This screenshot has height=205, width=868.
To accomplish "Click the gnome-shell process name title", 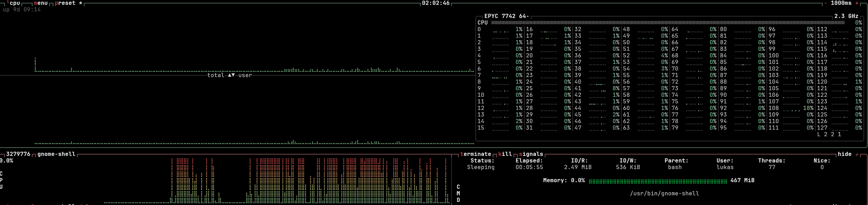I will coord(56,154).
